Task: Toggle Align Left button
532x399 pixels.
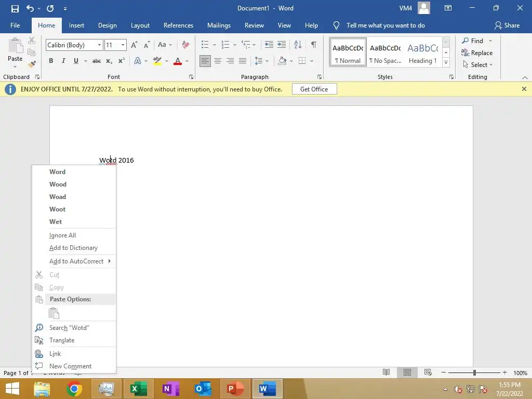Action: (205, 61)
